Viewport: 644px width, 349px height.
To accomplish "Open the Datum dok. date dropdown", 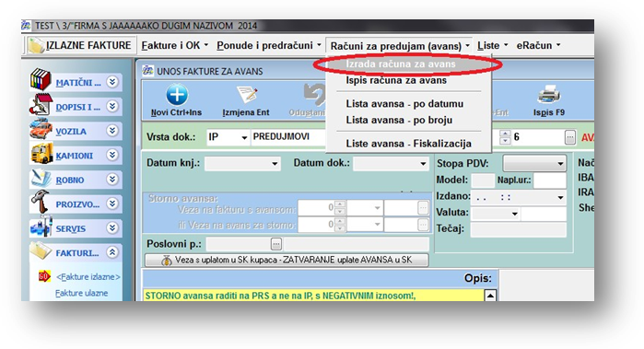I will (423, 164).
